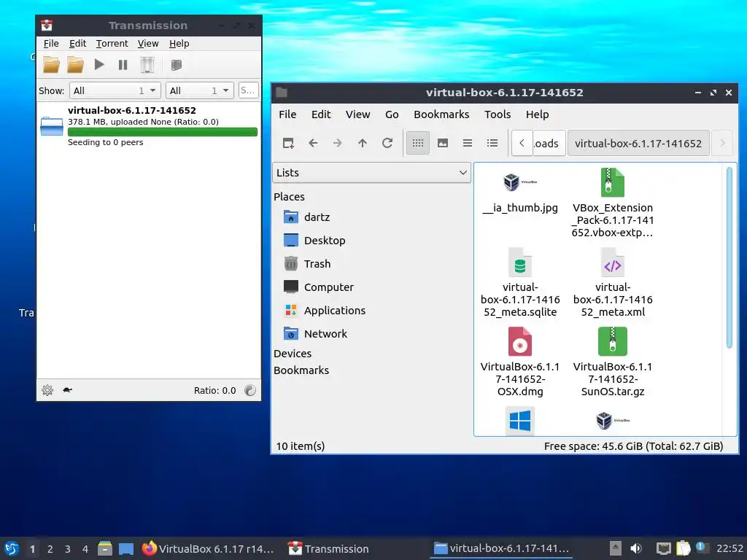
Task: Click the torrent's green progress bar
Action: pos(163,132)
